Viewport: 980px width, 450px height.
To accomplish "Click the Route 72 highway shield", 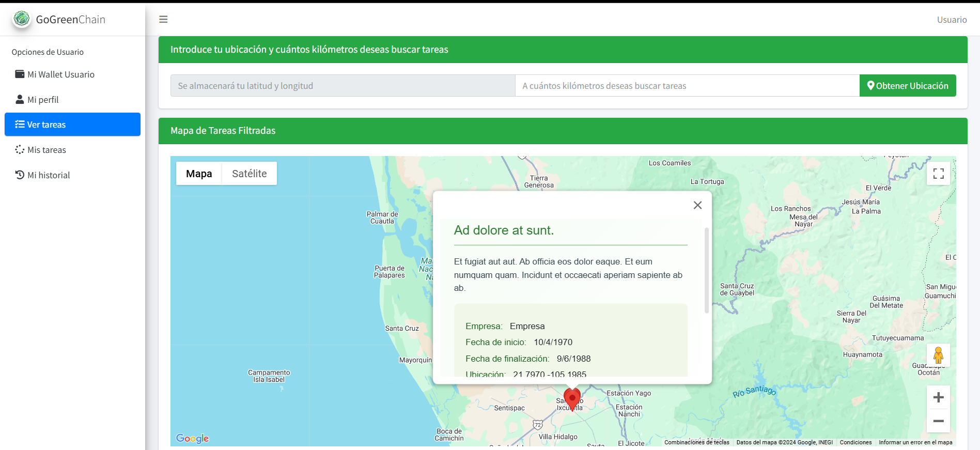I will click(x=538, y=425).
